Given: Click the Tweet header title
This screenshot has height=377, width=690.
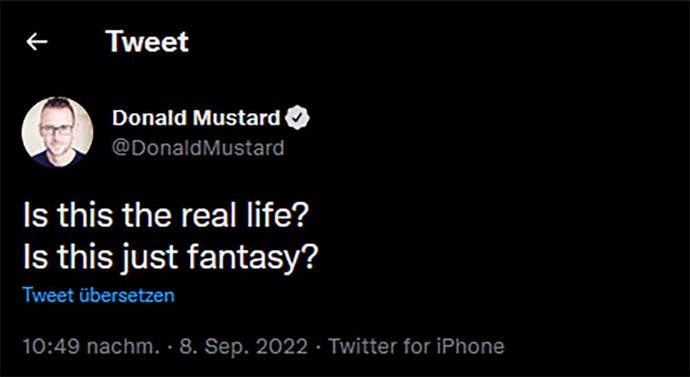Looking at the screenshot, I should coord(147,42).
